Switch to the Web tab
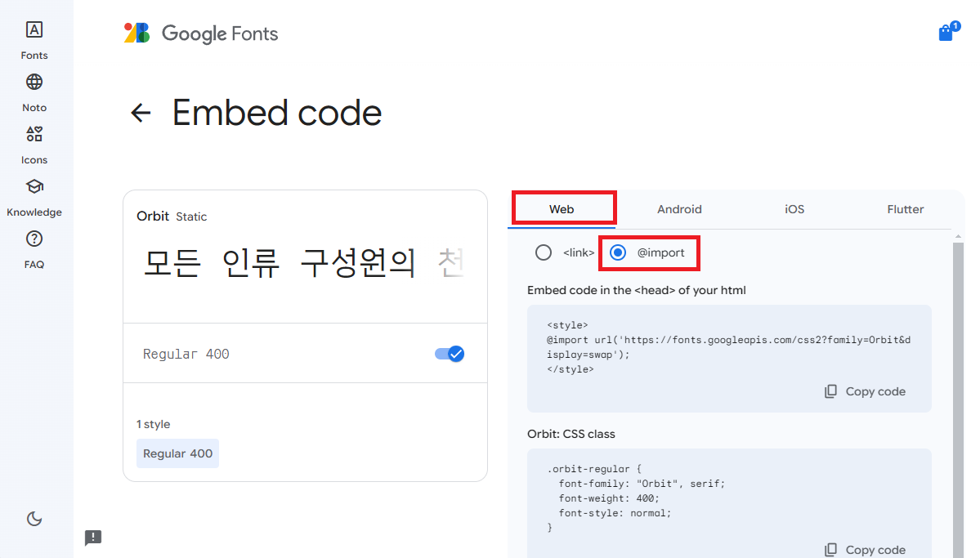The image size is (980, 558). click(562, 209)
